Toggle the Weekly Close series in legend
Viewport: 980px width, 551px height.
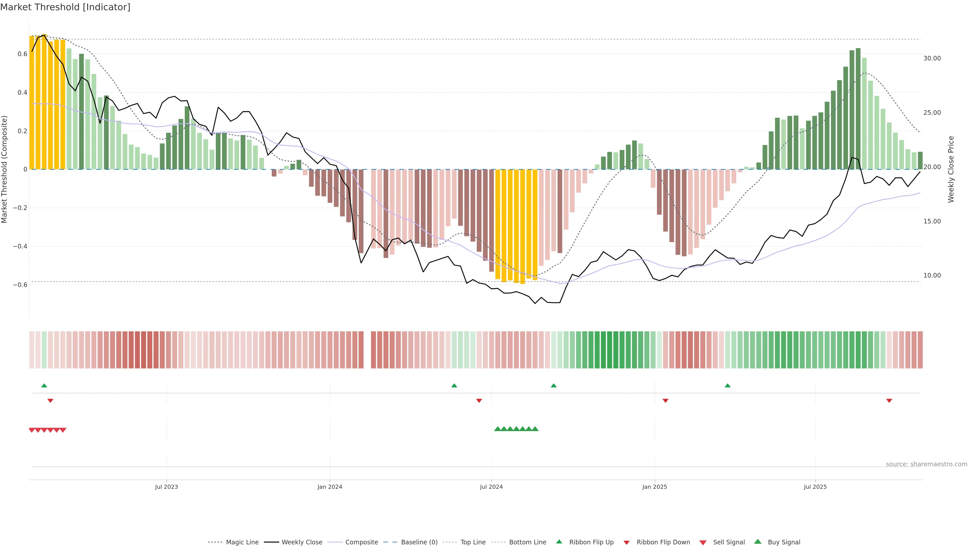302,542
